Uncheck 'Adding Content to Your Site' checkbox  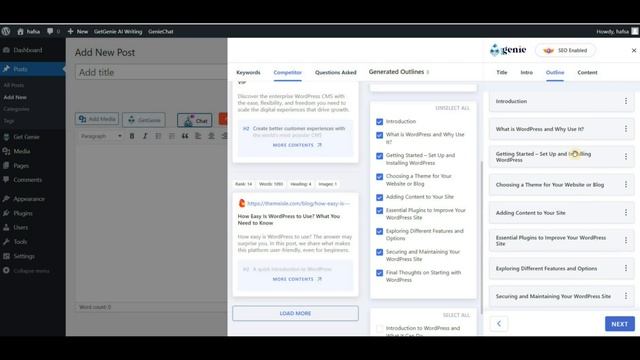click(x=380, y=197)
